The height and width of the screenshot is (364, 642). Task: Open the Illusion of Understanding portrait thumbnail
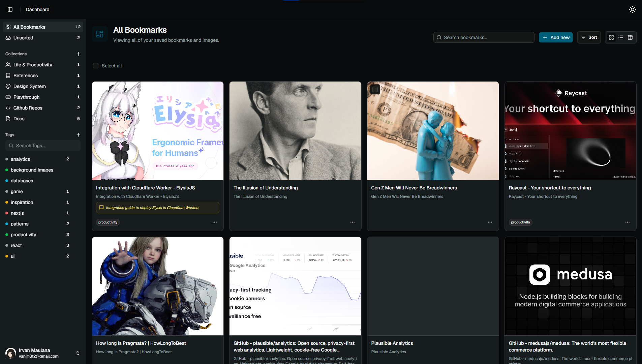(295, 131)
